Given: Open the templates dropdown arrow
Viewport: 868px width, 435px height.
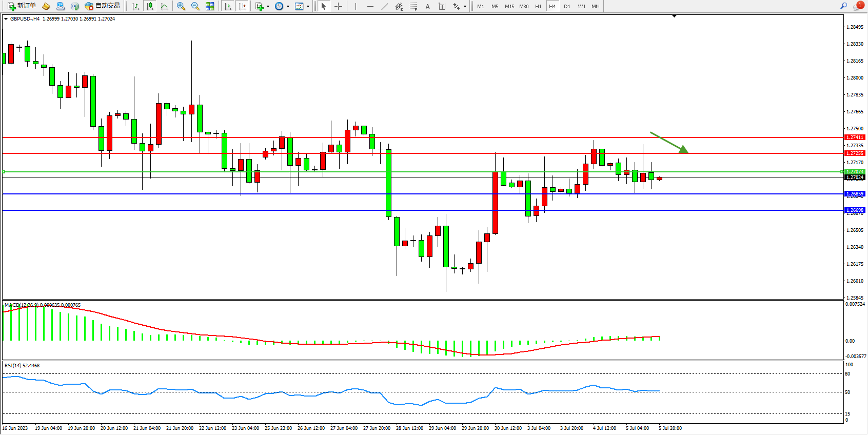Looking at the screenshot, I should pos(308,7).
